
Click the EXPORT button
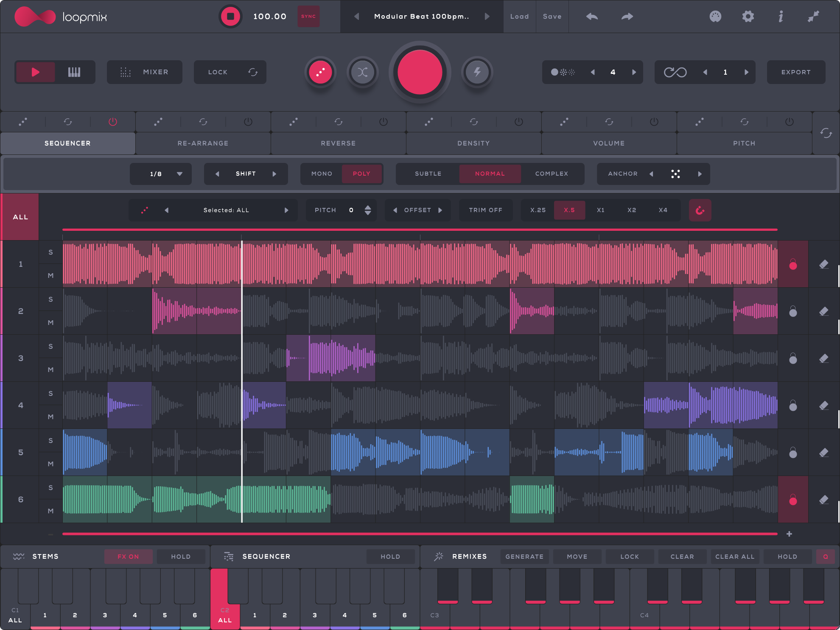pyautogui.click(x=795, y=72)
